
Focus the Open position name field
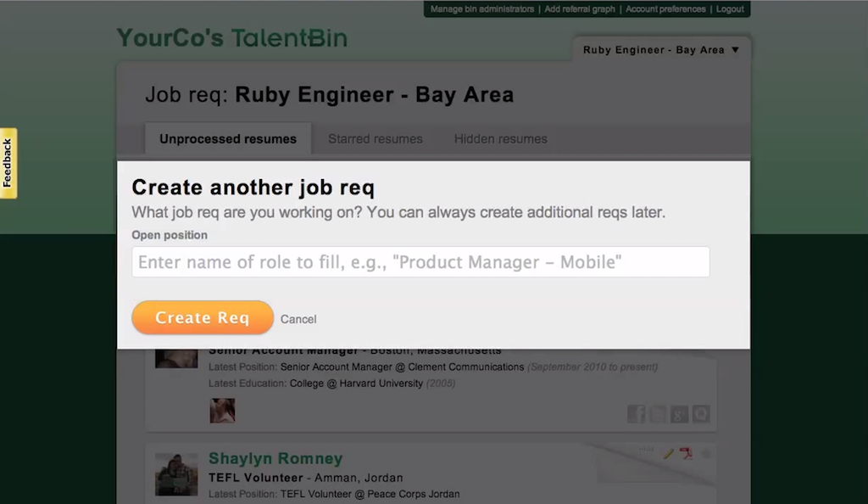420,262
